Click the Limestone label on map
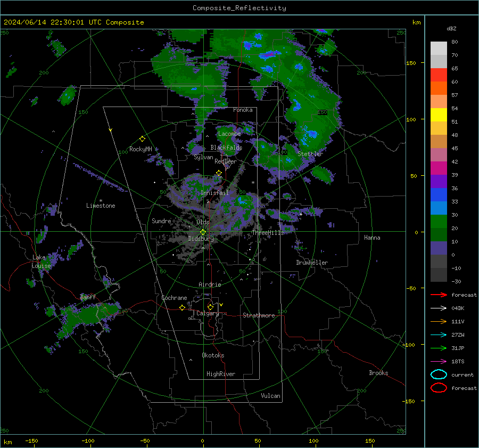Image resolution: width=479 pixels, height=448 pixels. [x=101, y=206]
